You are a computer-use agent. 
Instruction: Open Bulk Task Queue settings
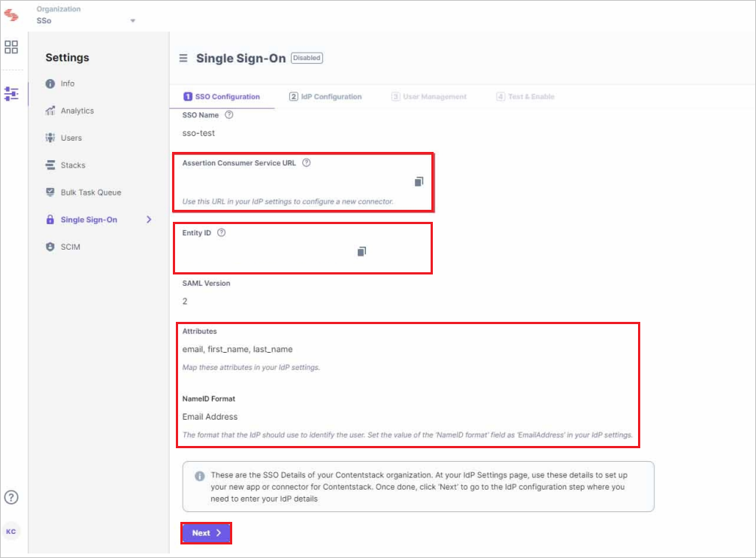click(90, 192)
